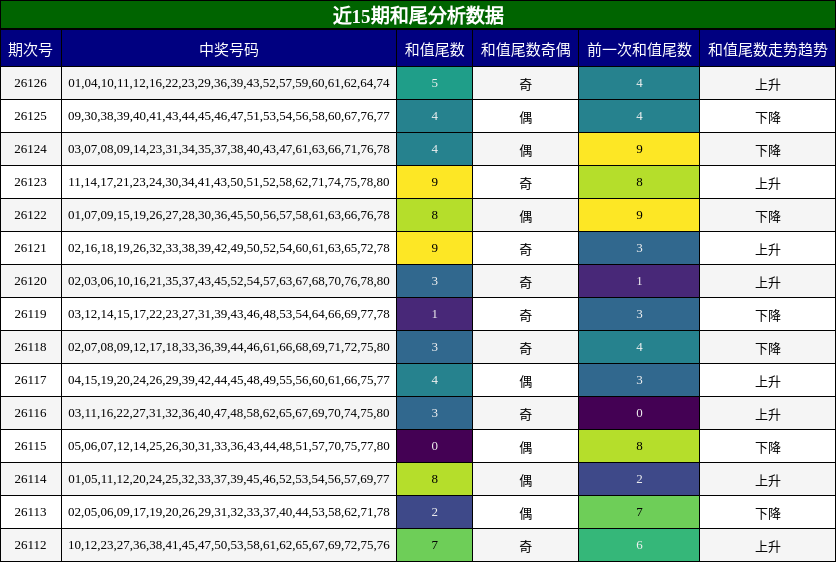The image size is (836, 562).
Task: Select 上升 trend cell in row 26126
Action: pos(768,83)
